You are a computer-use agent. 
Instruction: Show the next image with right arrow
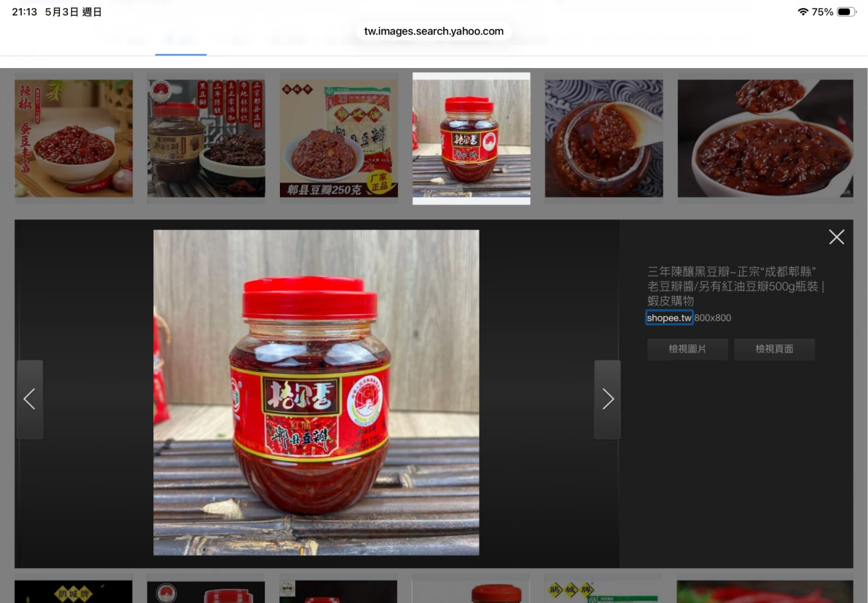click(608, 399)
